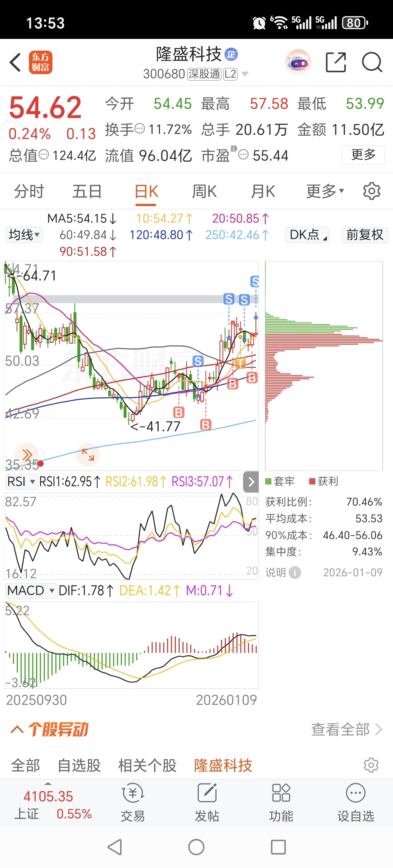
Task: Open the 东方财富 logo icon
Action: [x=41, y=62]
